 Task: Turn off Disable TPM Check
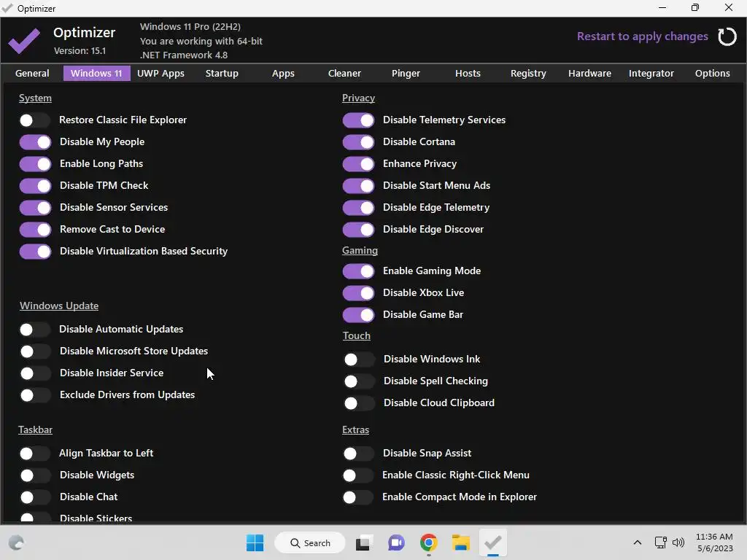tap(35, 186)
